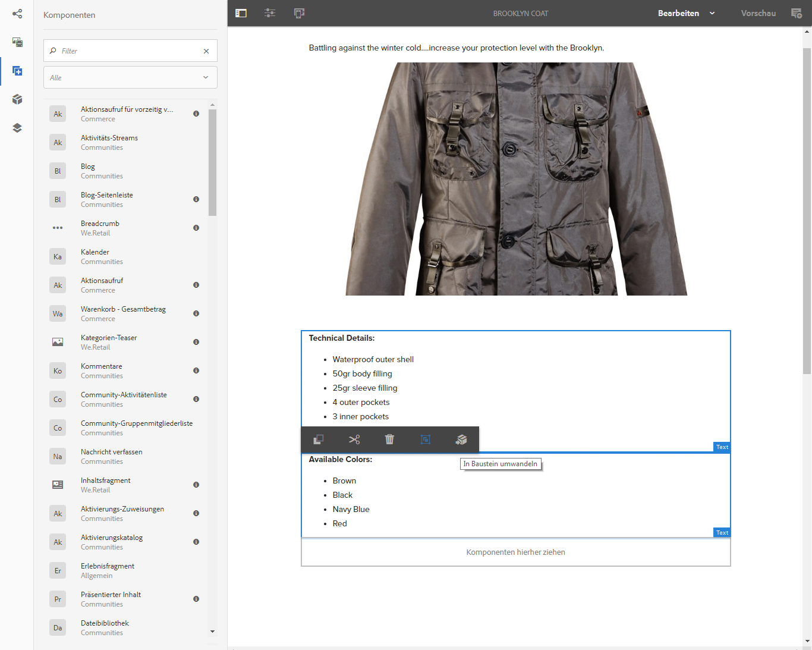Viewport: 812px width, 650px height.
Task: Click the Waterproof outer shell bullet
Action: 373,359
